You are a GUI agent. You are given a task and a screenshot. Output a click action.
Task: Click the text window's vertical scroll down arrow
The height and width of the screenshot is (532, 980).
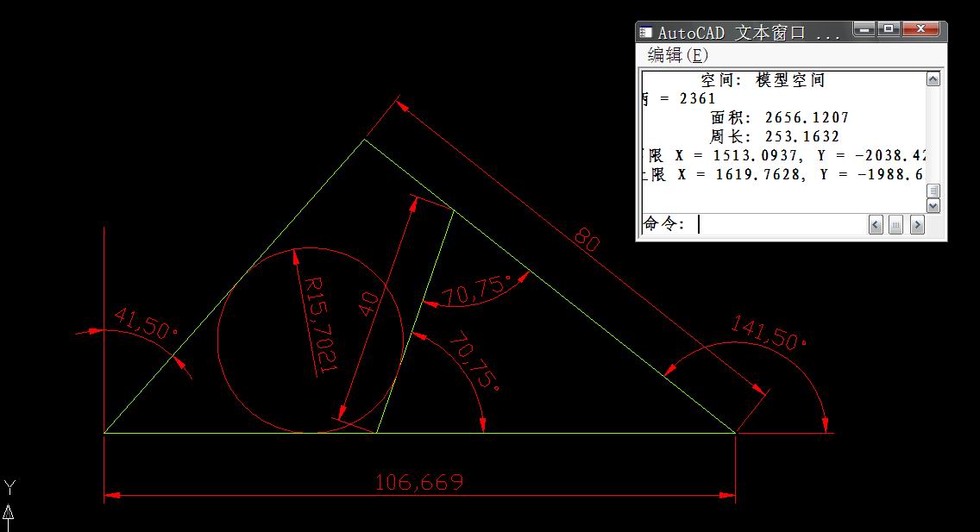pos(933,206)
